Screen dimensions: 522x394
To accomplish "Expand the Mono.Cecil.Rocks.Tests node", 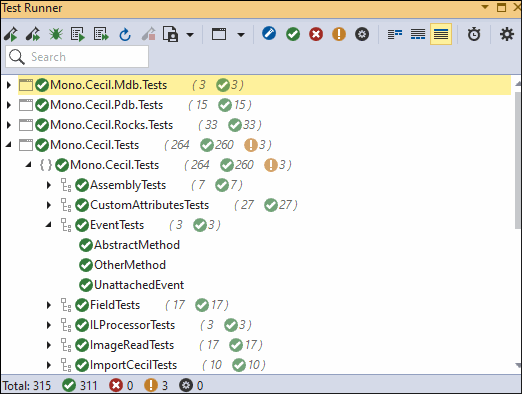I will pyautogui.click(x=9, y=125).
